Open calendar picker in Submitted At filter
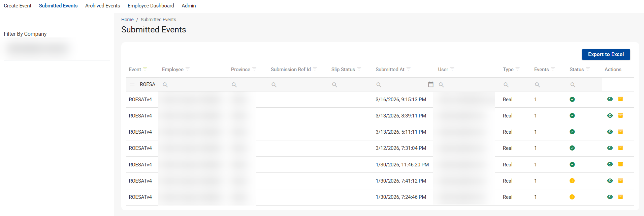The image size is (644, 216). coord(430,84)
